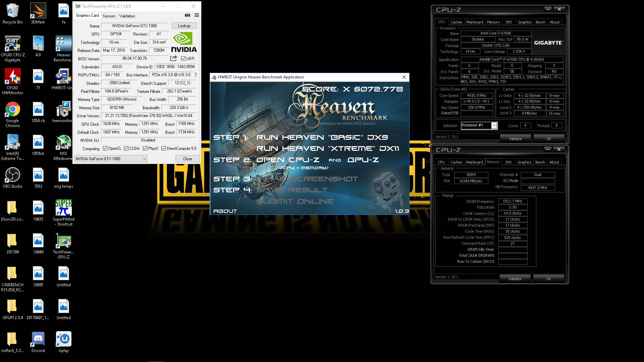644x362 pixels.
Task: Open the Heaven Benchmark desktop icon
Action: point(63,49)
